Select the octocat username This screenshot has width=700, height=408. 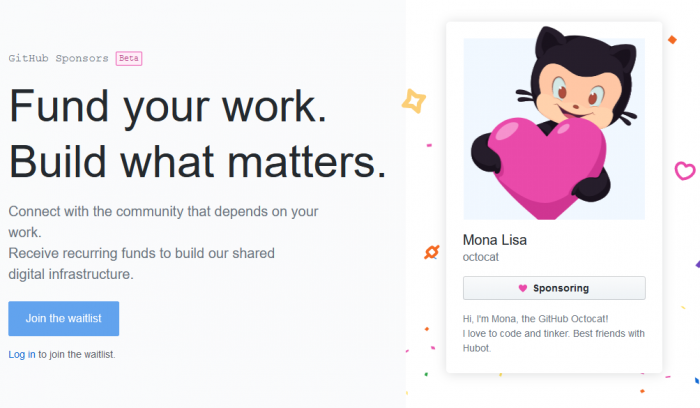pyautogui.click(x=481, y=257)
